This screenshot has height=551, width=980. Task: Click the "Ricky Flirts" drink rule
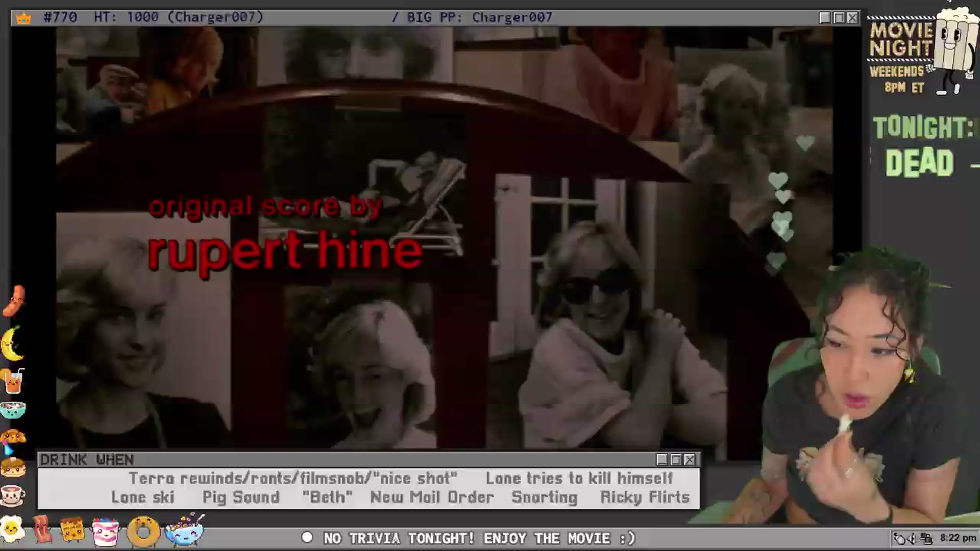tap(645, 497)
